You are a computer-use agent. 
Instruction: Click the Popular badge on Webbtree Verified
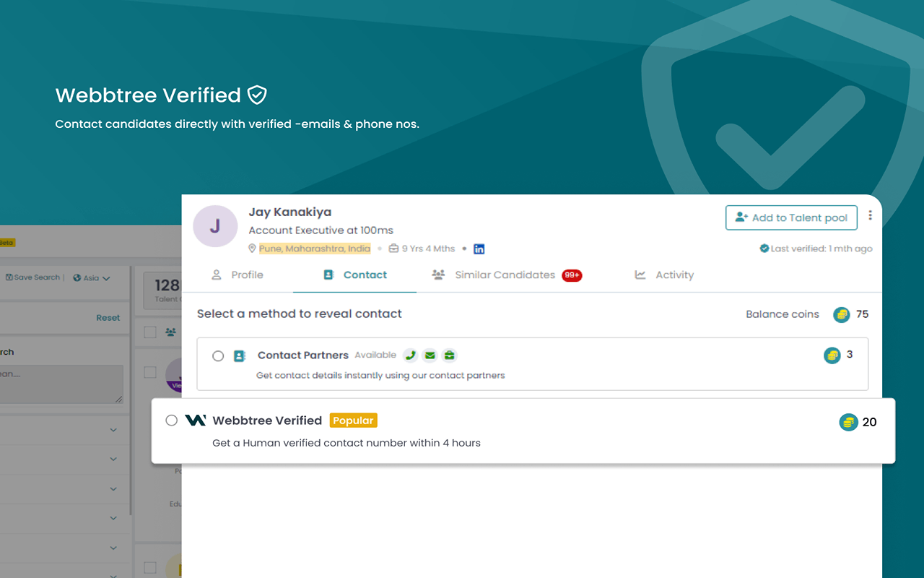point(354,420)
